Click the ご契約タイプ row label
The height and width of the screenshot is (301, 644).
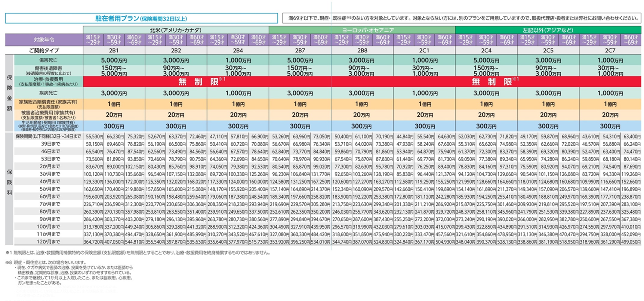pyautogui.click(x=44, y=50)
